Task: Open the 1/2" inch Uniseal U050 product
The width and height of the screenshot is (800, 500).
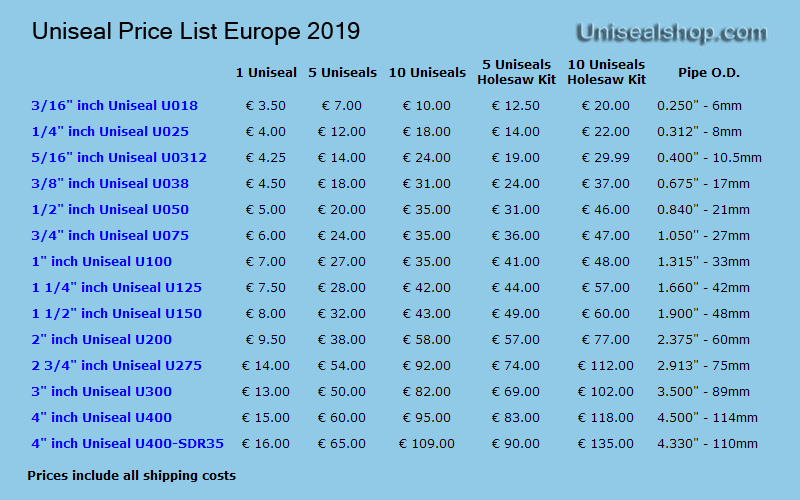Action: coord(110,210)
